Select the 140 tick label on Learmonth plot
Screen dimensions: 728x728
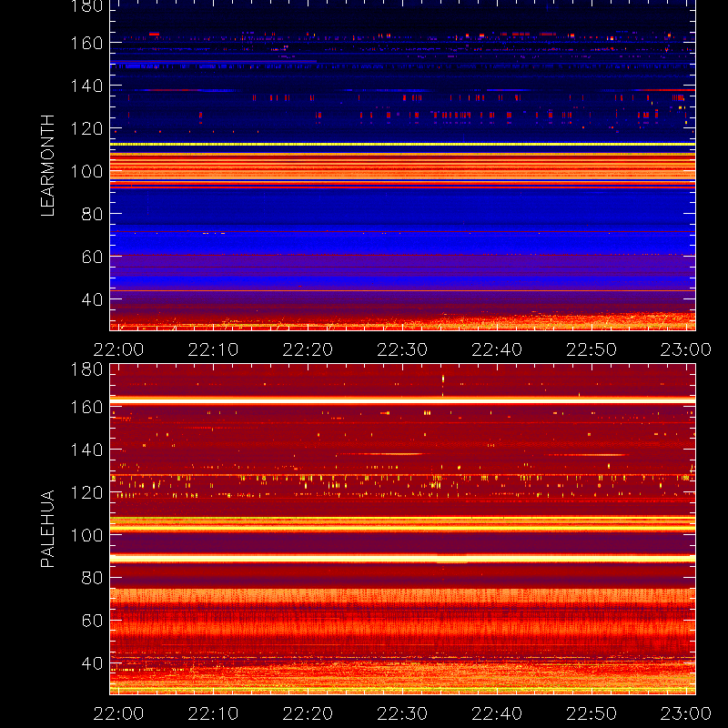(x=86, y=86)
